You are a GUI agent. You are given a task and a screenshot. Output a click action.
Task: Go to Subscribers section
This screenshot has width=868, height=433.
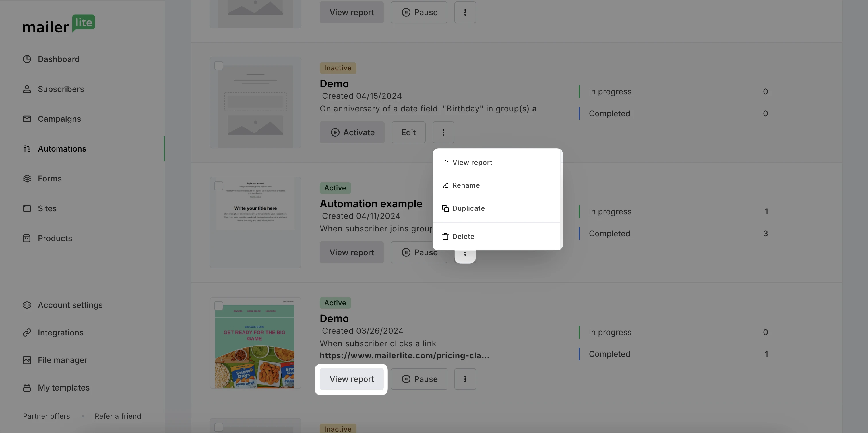coord(53,89)
